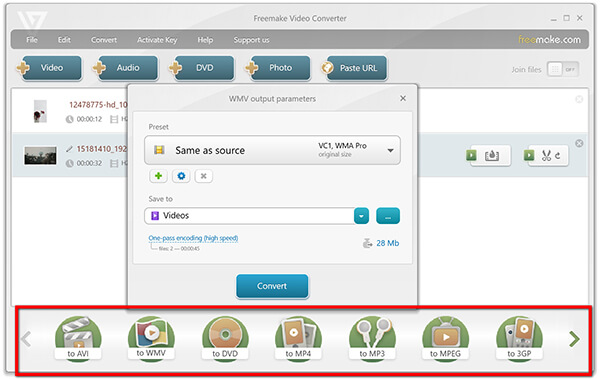600x379 pixels.
Task: Select the to MP4 format icon
Action: click(x=298, y=338)
